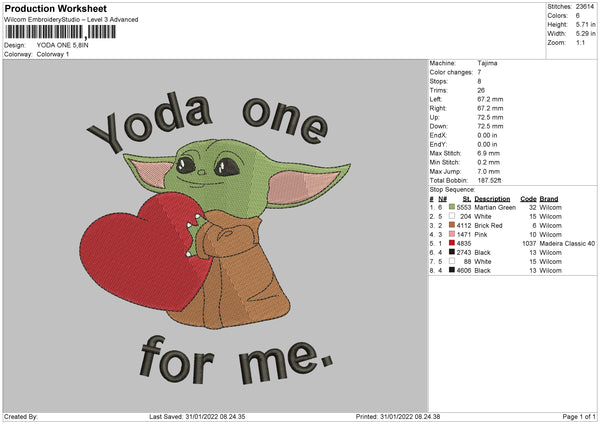
Task: Click the "Production Worksheet" title
Action: [x=56, y=8]
